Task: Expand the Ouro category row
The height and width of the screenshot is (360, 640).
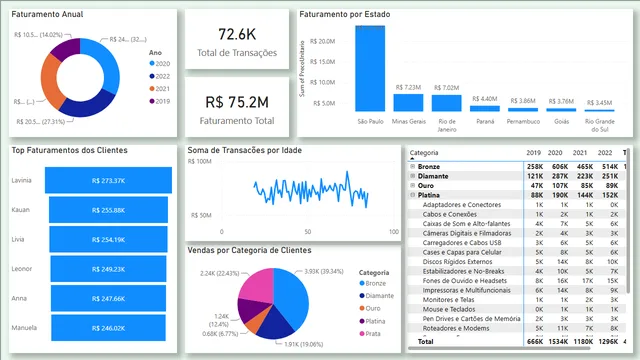Action: click(413, 185)
